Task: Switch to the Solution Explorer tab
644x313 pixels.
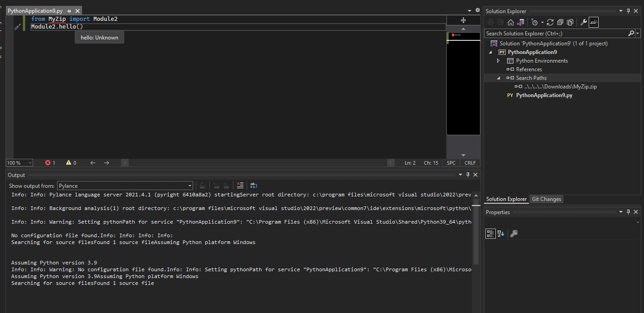Action: point(506,199)
